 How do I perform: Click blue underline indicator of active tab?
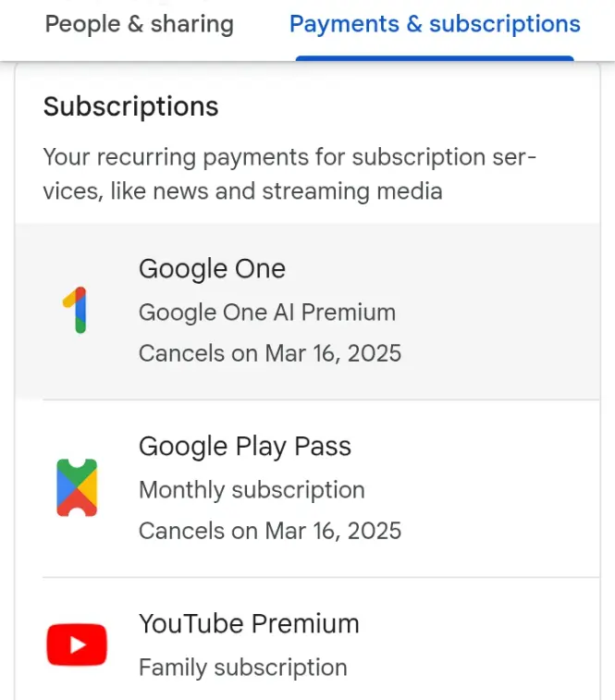tap(435, 58)
